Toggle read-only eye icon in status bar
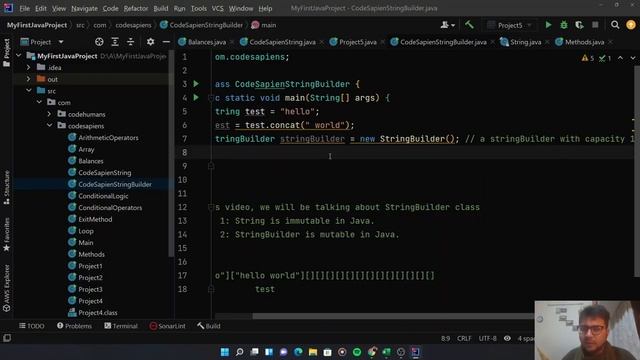The height and width of the screenshot is (360, 640). pyautogui.click(x=507, y=338)
